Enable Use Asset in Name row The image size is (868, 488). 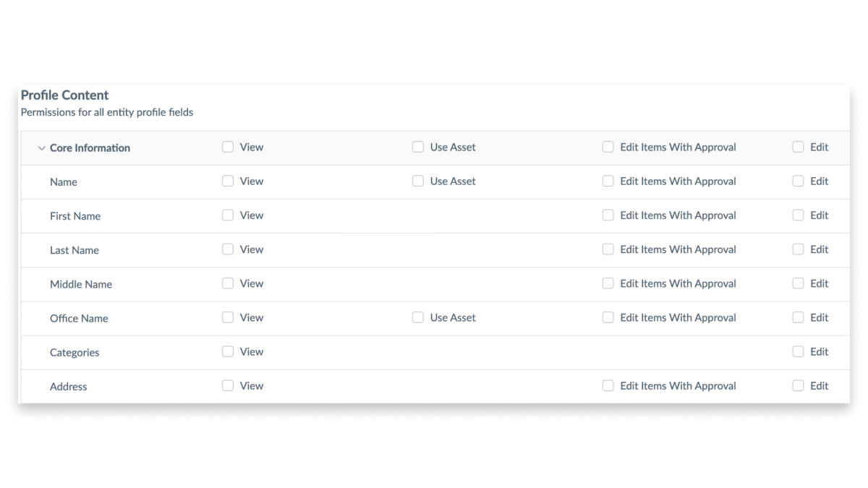pyautogui.click(x=418, y=181)
